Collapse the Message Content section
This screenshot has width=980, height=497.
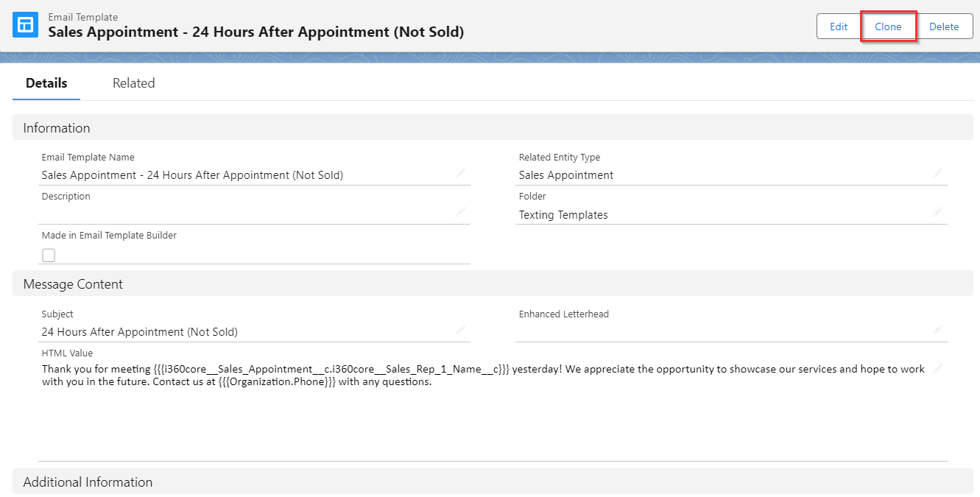(73, 284)
